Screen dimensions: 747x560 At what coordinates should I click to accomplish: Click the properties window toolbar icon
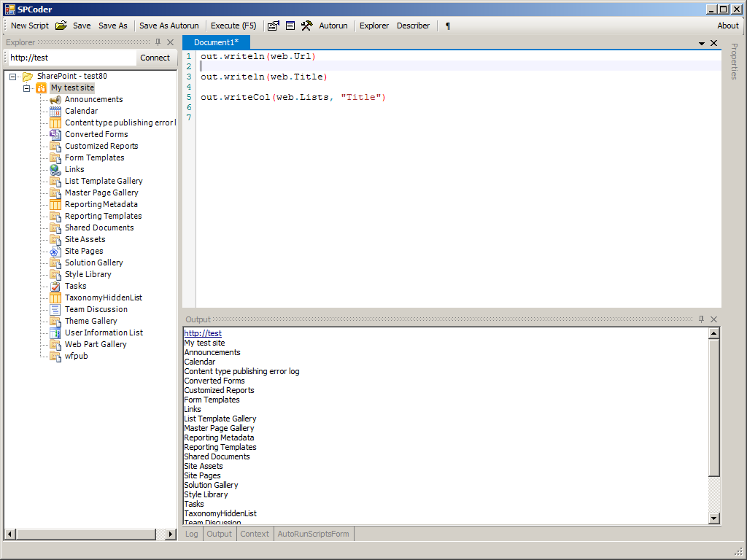click(x=273, y=26)
